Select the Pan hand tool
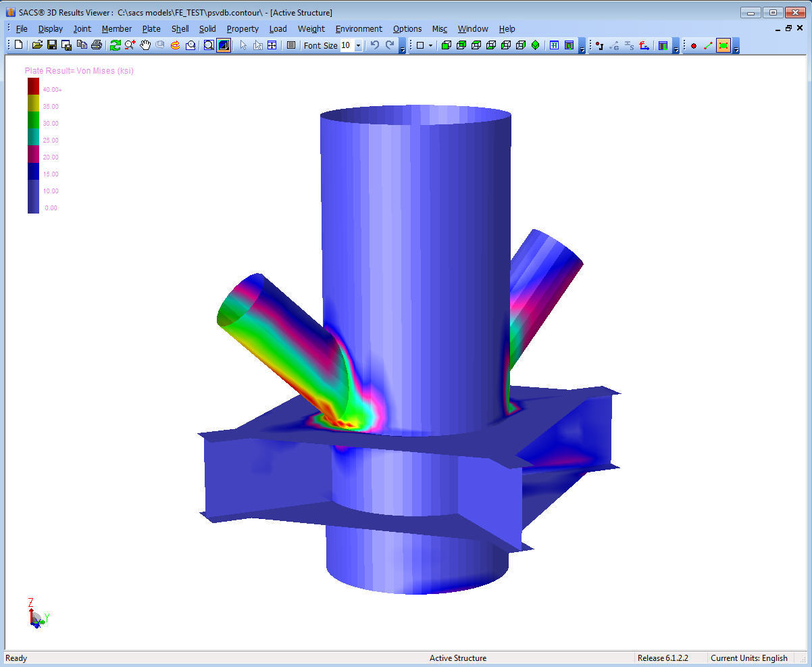812x667 pixels. point(145,45)
